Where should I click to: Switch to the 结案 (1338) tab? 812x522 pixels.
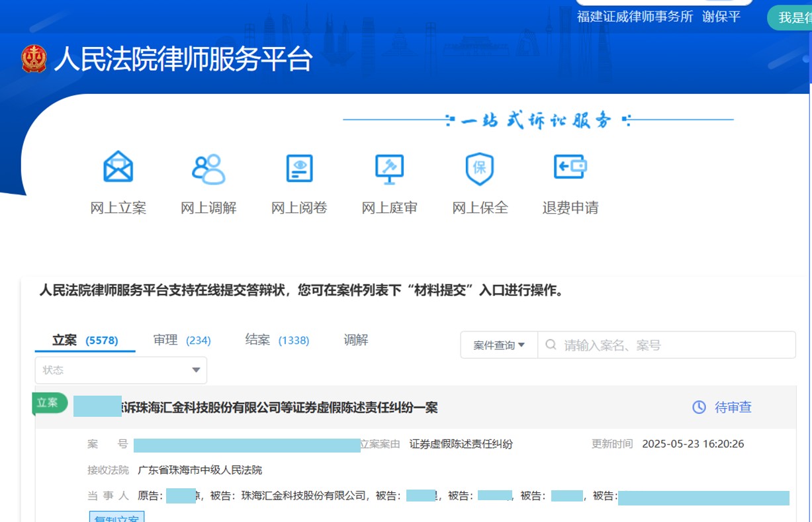click(x=277, y=340)
